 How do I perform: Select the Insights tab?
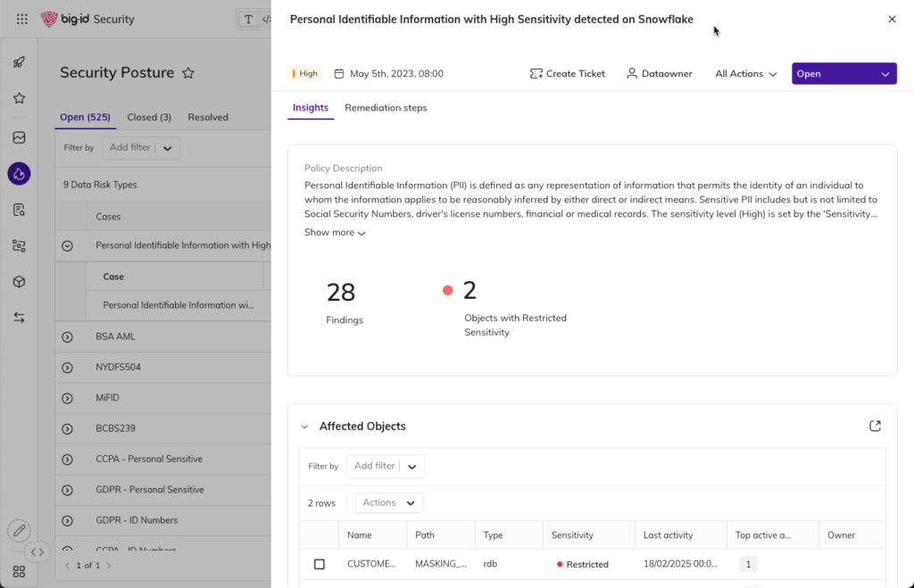click(x=311, y=108)
